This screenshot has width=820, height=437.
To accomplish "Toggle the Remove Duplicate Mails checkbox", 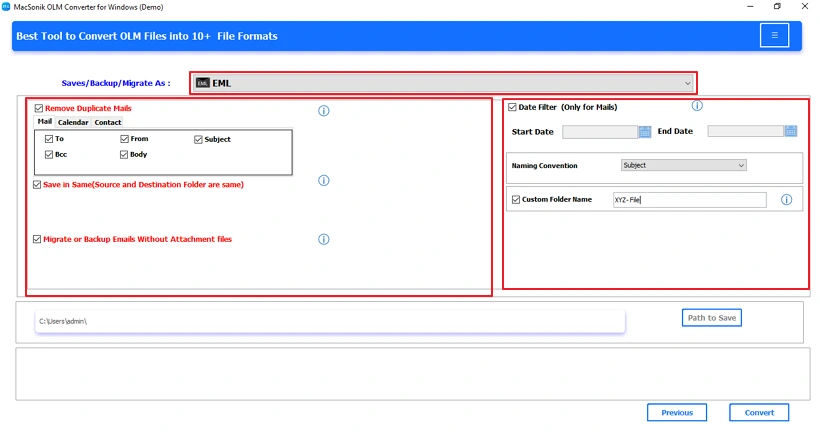I will (x=39, y=108).
